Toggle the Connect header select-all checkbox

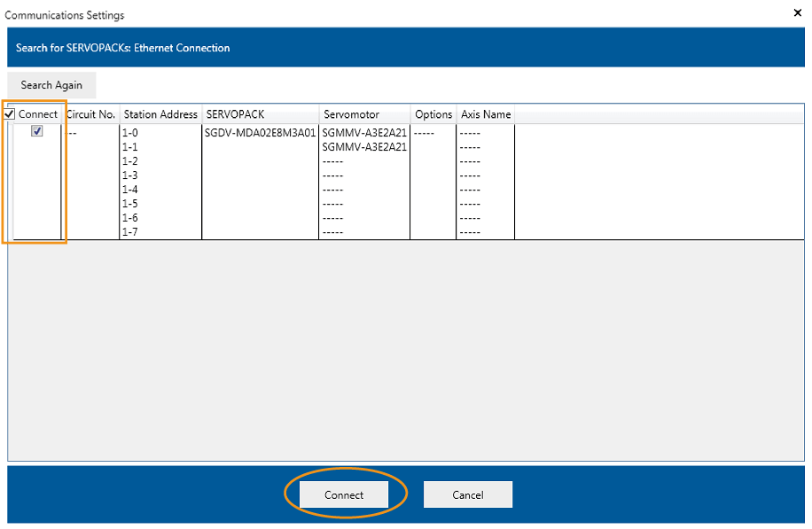pos(10,114)
